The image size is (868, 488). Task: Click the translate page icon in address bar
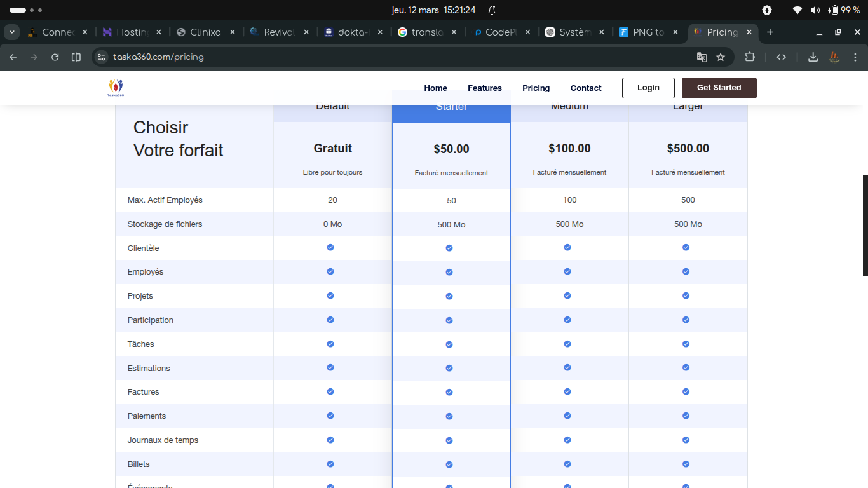pos(702,57)
